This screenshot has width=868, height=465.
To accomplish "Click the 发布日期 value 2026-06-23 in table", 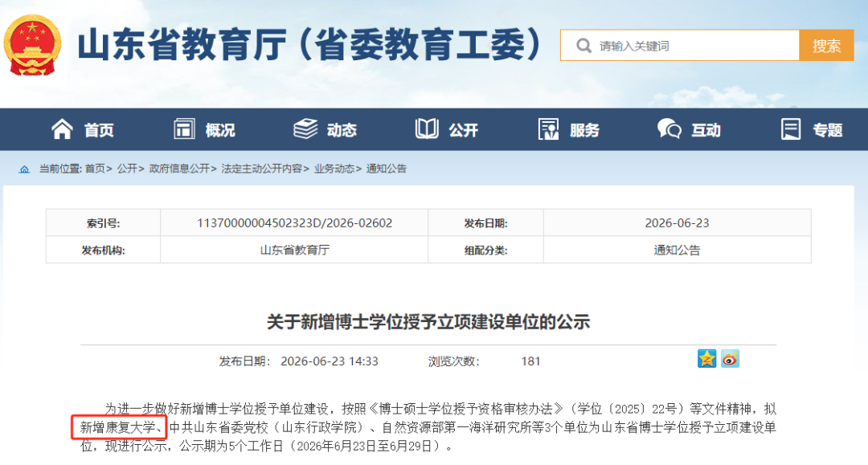I will tap(677, 222).
